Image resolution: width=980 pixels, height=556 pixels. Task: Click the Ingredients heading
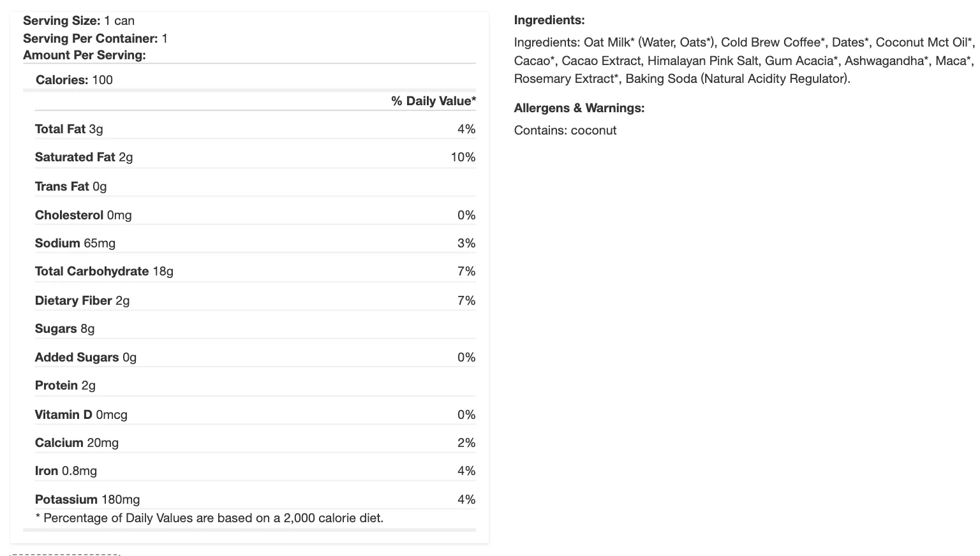[x=549, y=20]
